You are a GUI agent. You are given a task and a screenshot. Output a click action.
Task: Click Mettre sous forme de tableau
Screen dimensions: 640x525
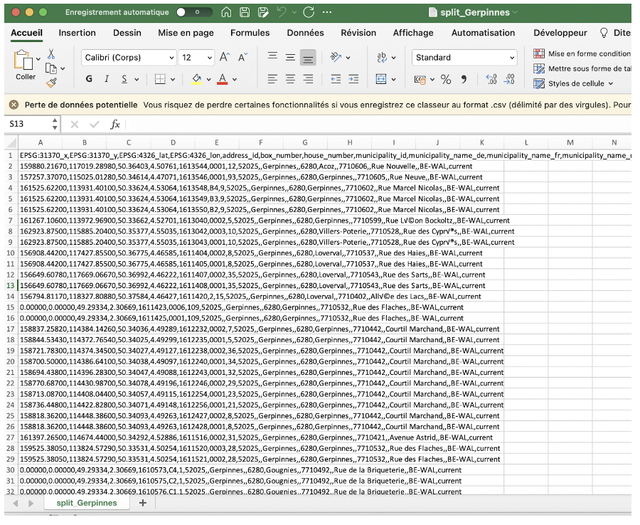(582, 69)
